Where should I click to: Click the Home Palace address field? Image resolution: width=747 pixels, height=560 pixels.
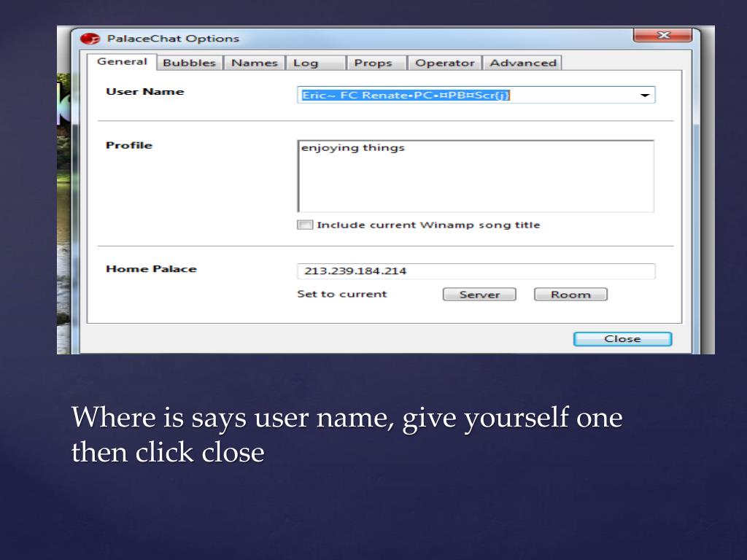[476, 271]
